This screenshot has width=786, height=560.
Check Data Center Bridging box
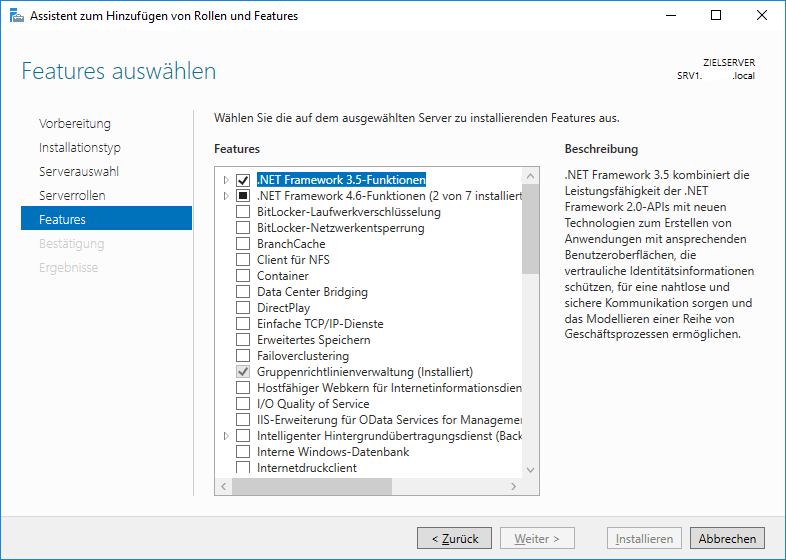tap(243, 292)
